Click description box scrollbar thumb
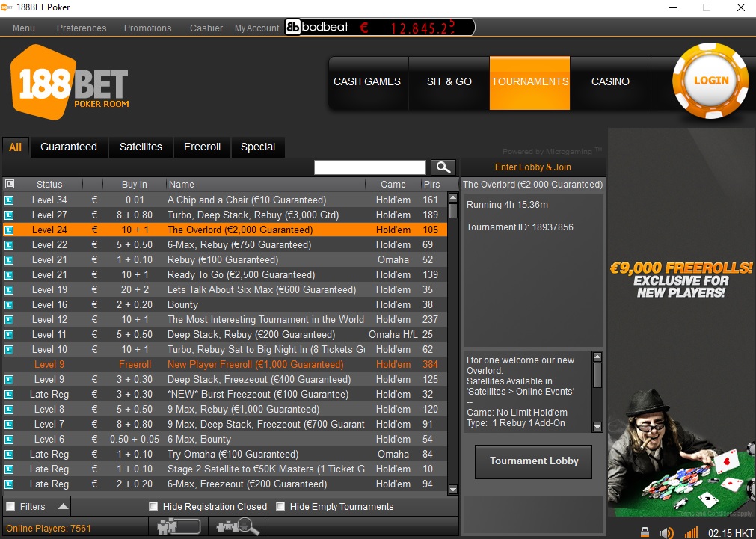Viewport: 756px width, 539px height. pyautogui.click(x=597, y=375)
